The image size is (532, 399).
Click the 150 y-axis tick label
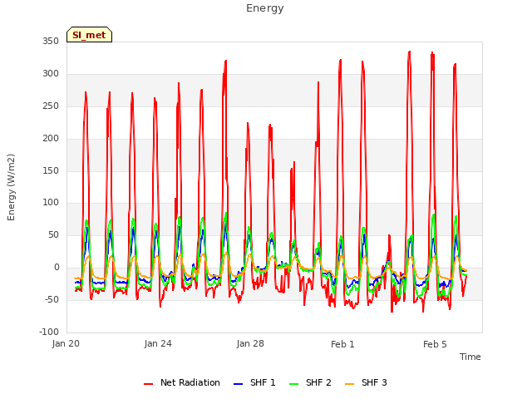pos(51,170)
